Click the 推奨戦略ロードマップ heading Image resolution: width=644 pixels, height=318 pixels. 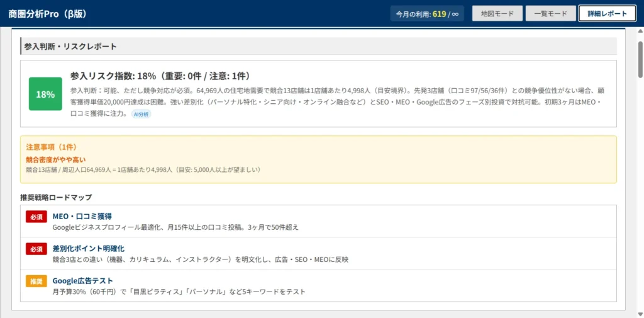click(56, 197)
